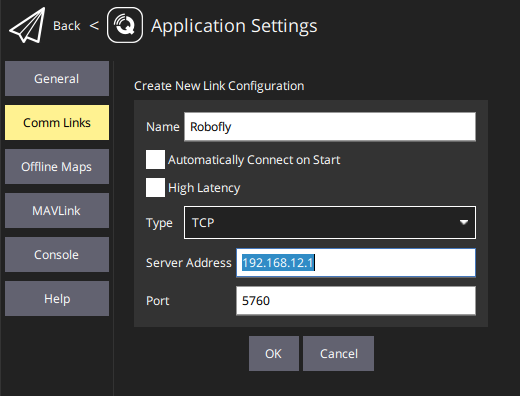Click the paper plane fly view icon
Screen dimensions: 520x396
pos(27,25)
